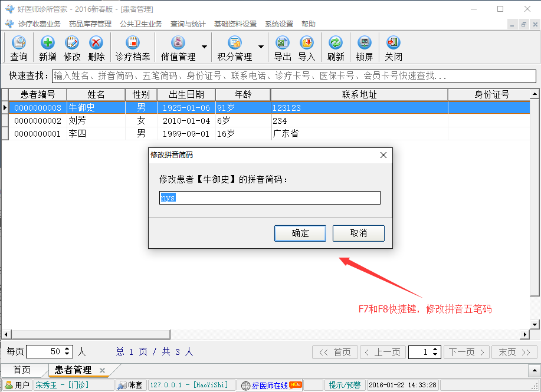
Task: Open the 公共卫生业务 menu
Action: click(x=141, y=24)
